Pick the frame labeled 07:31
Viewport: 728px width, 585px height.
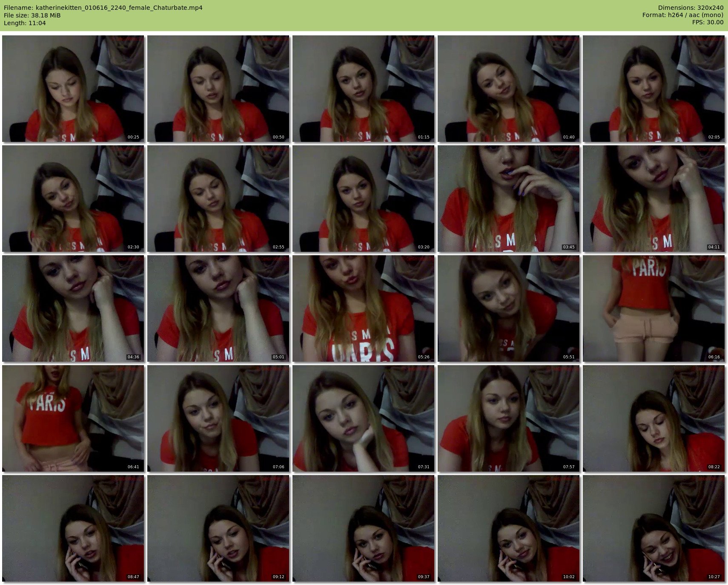click(364, 418)
